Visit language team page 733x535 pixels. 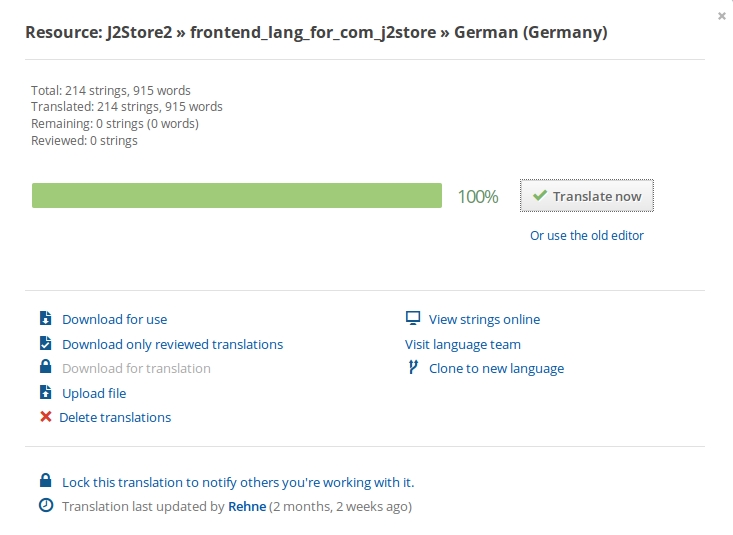[463, 345]
